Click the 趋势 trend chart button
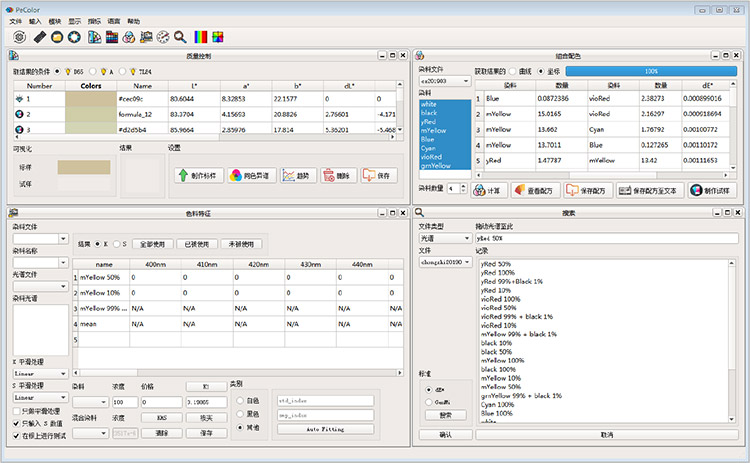 [298, 175]
